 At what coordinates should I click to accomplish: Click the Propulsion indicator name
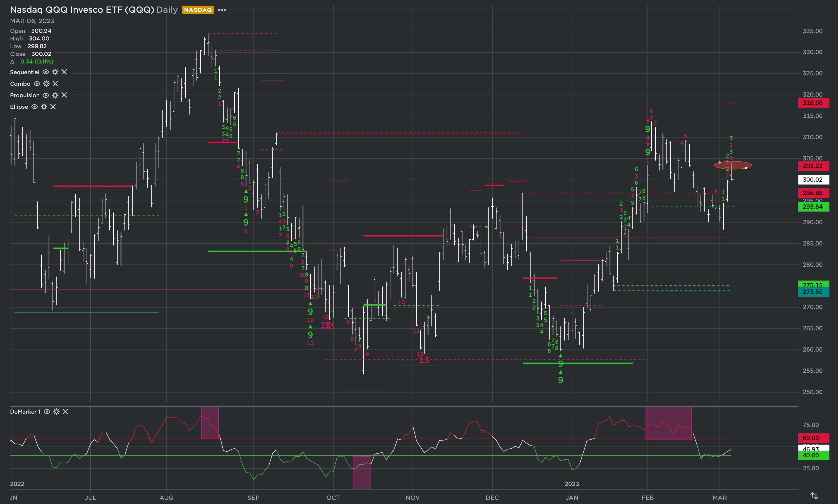click(x=25, y=95)
